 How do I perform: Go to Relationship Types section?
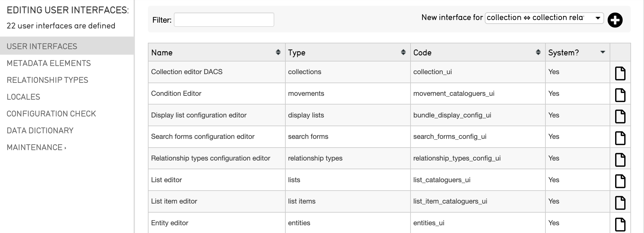click(47, 80)
